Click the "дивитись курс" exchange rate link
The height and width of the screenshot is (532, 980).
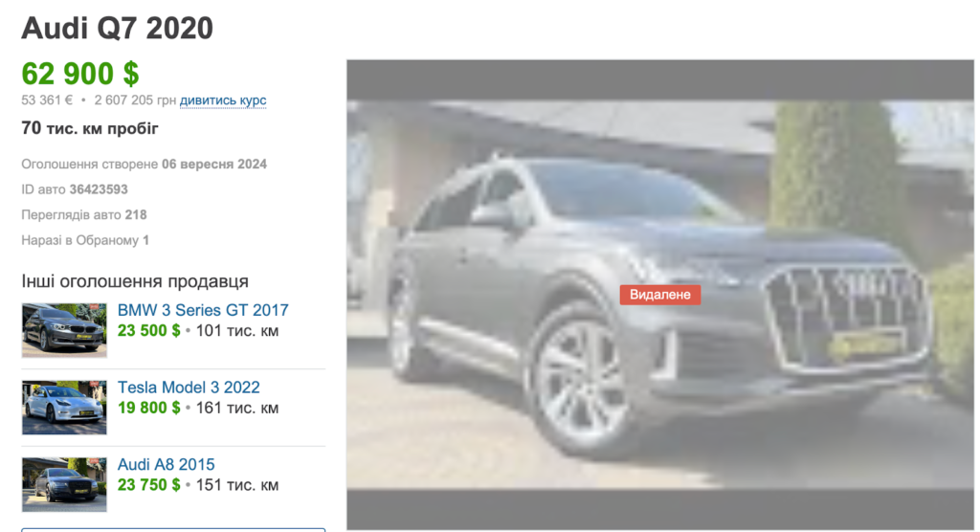223,100
